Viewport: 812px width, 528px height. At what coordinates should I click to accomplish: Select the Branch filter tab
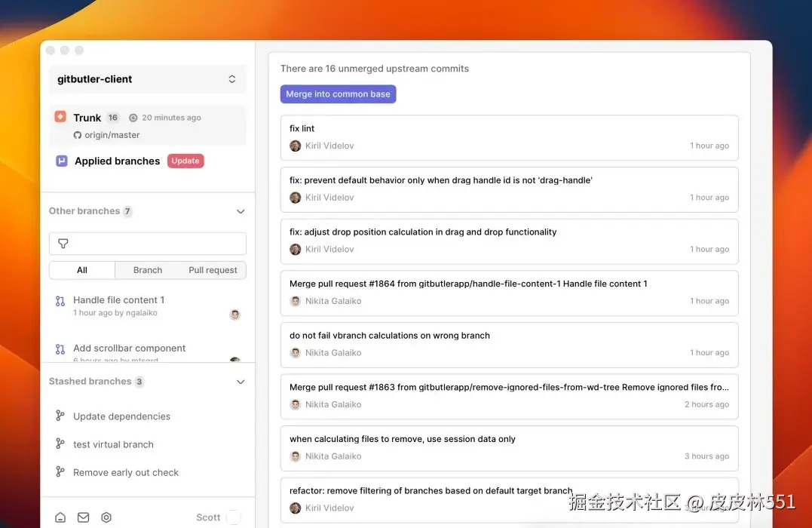point(148,270)
